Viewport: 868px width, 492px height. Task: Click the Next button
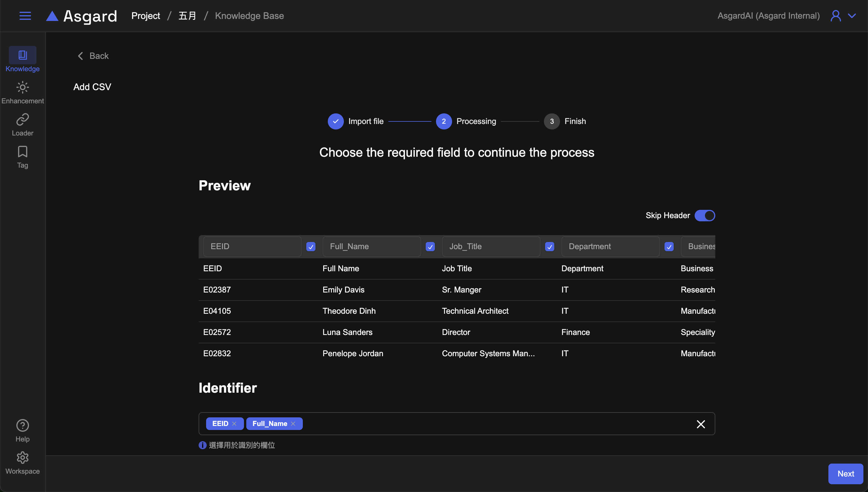pyautogui.click(x=845, y=474)
